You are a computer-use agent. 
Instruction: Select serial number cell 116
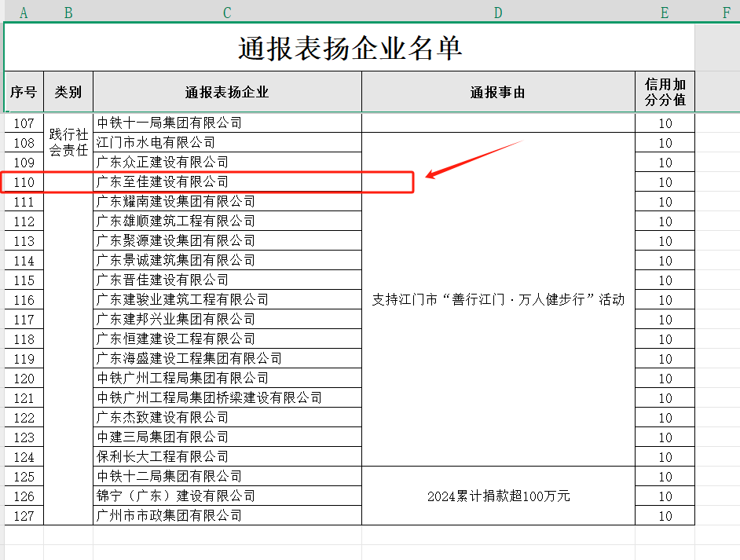pos(24,300)
